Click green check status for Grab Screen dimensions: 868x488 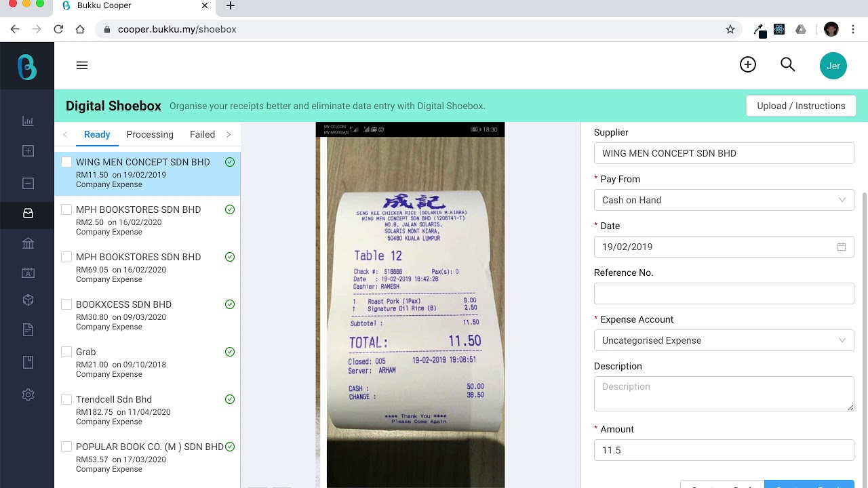(230, 352)
